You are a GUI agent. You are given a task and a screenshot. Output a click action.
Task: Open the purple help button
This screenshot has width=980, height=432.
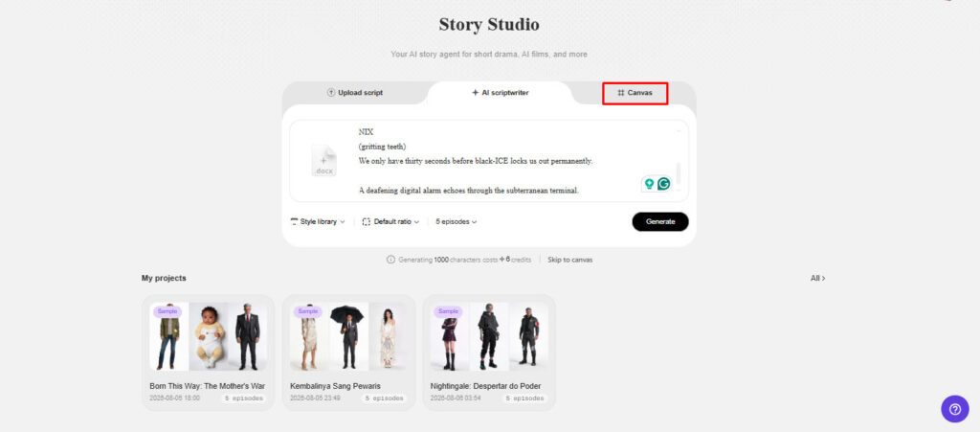tap(955, 409)
